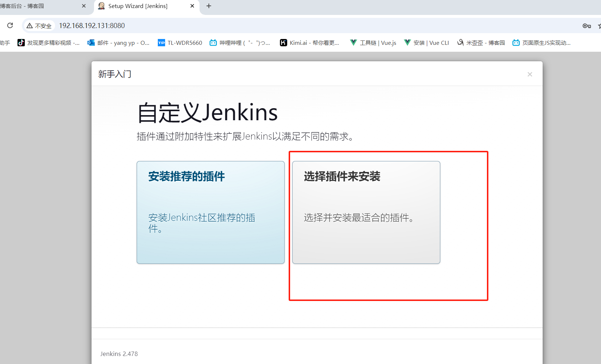Close the 新手入门 setup dialog
Viewport: 601px width, 364px height.
(530, 74)
